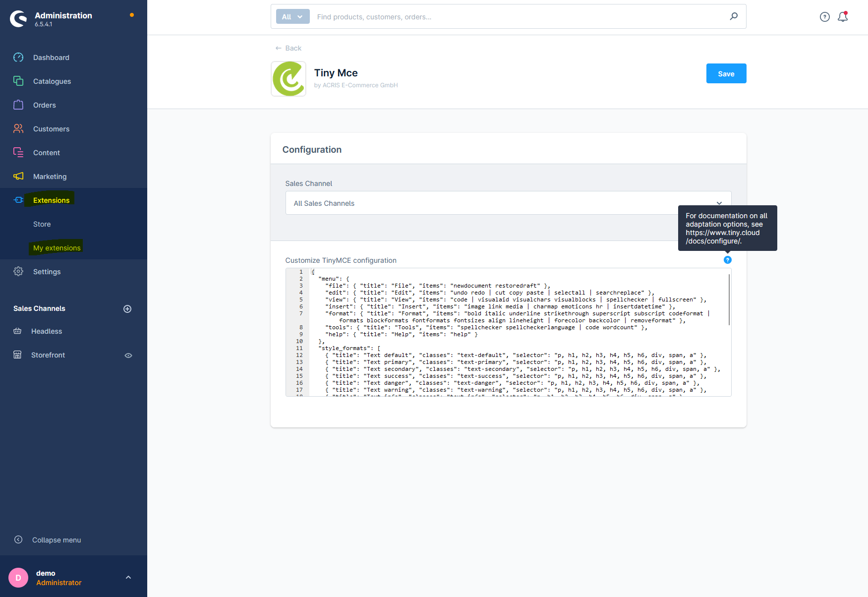Expand the demo user menu chevron
This screenshot has width=868, height=597.
coord(128,577)
